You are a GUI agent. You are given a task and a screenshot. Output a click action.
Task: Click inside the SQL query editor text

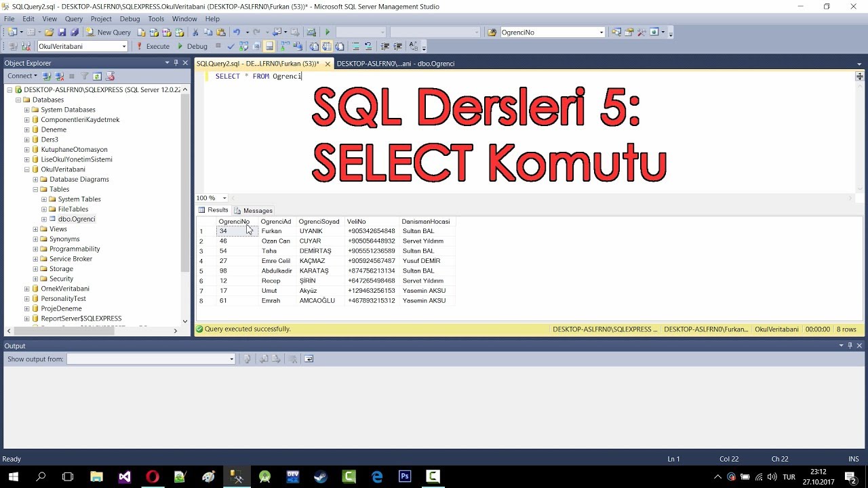pos(258,76)
